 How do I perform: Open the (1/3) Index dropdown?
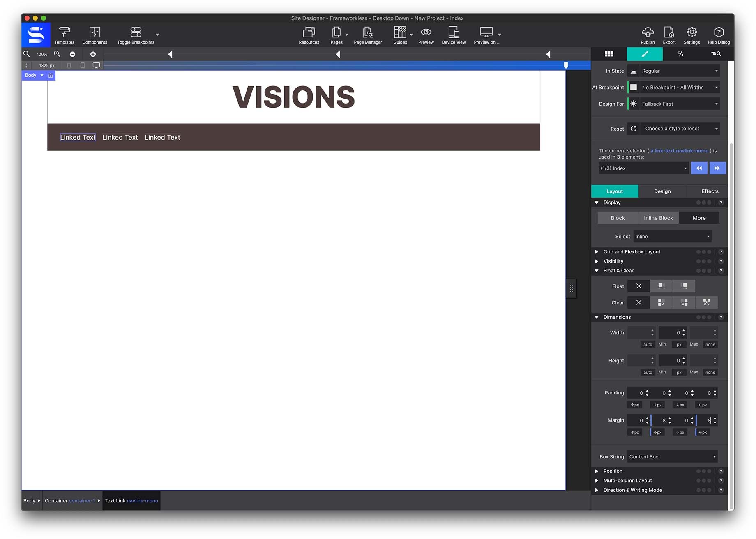coord(643,168)
